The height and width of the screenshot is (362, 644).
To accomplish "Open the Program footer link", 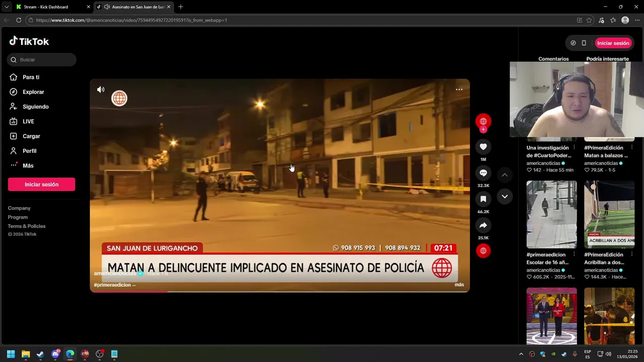I will (18, 217).
